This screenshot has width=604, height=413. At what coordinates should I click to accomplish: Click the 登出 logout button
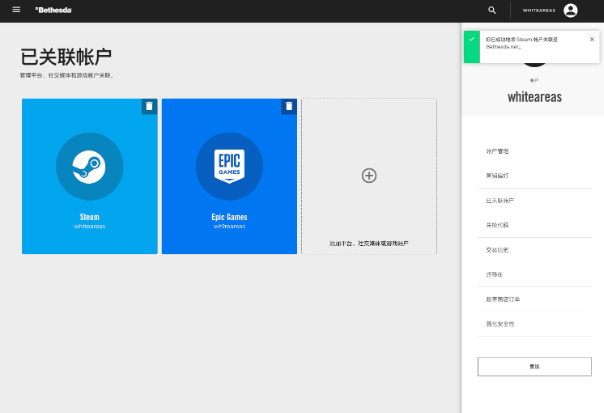(x=535, y=366)
